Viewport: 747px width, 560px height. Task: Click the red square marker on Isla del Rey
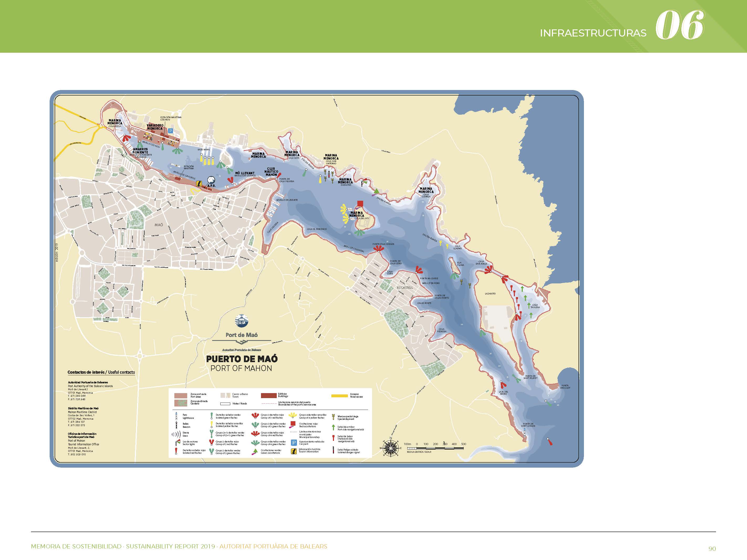[360, 203]
